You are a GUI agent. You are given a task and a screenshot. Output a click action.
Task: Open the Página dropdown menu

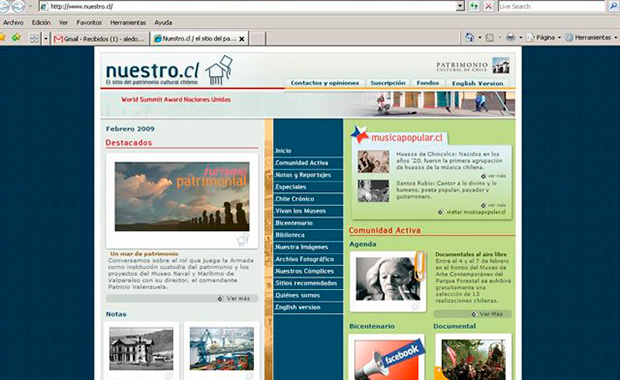(544, 38)
